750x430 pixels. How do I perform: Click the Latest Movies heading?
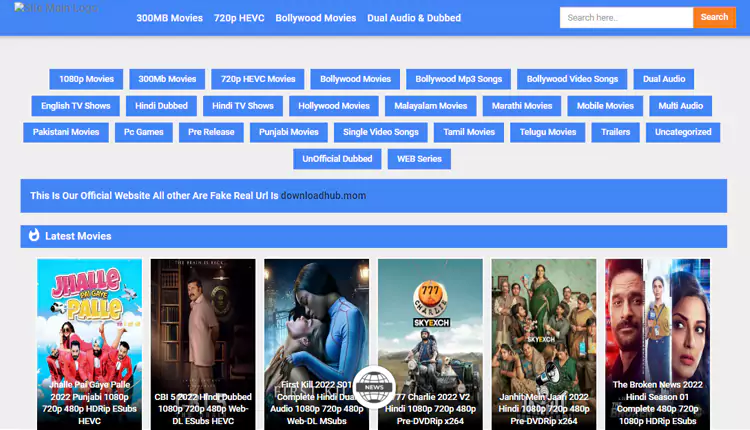[78, 236]
